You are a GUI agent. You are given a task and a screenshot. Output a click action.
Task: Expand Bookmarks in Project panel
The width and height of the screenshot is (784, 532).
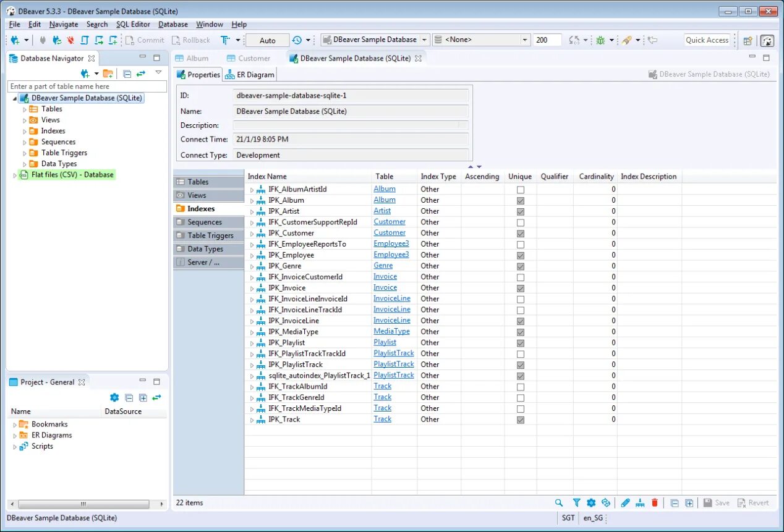point(15,424)
